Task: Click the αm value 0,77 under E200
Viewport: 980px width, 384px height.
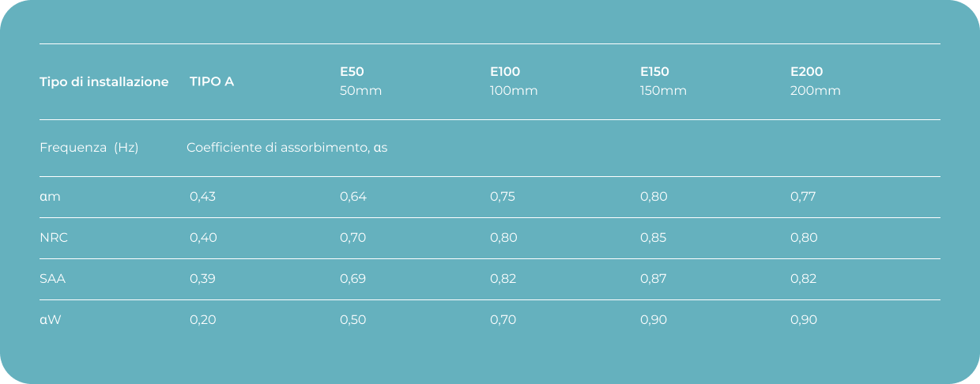Action: tap(803, 197)
